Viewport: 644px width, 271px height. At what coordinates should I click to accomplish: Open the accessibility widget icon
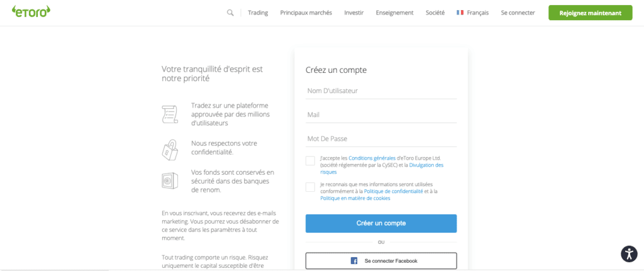tap(629, 254)
